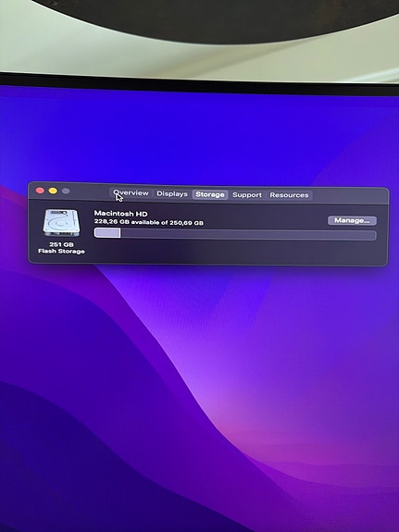The width and height of the screenshot is (399, 532).
Task: Click the grayed-out zoom window button
Action: click(x=66, y=191)
